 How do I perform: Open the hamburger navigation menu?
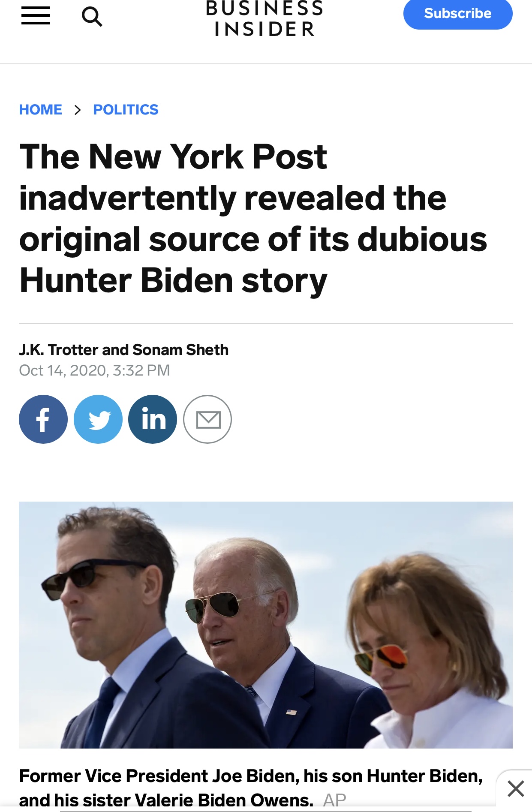click(36, 16)
